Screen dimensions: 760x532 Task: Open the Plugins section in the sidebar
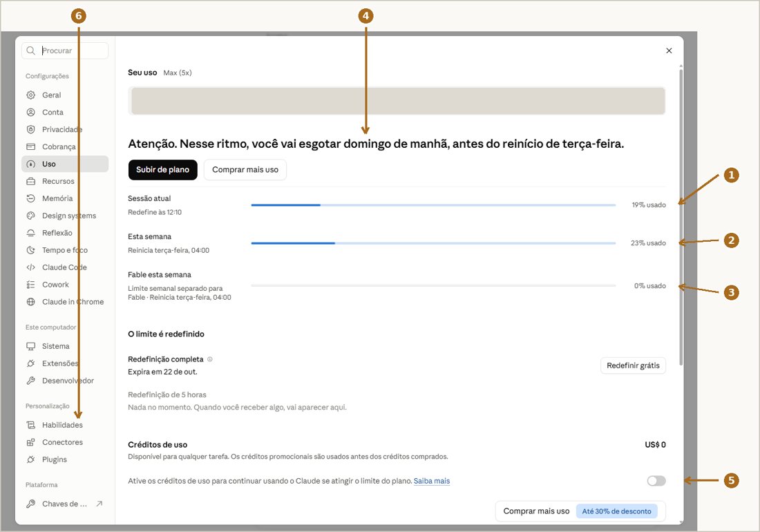[x=65, y=459]
